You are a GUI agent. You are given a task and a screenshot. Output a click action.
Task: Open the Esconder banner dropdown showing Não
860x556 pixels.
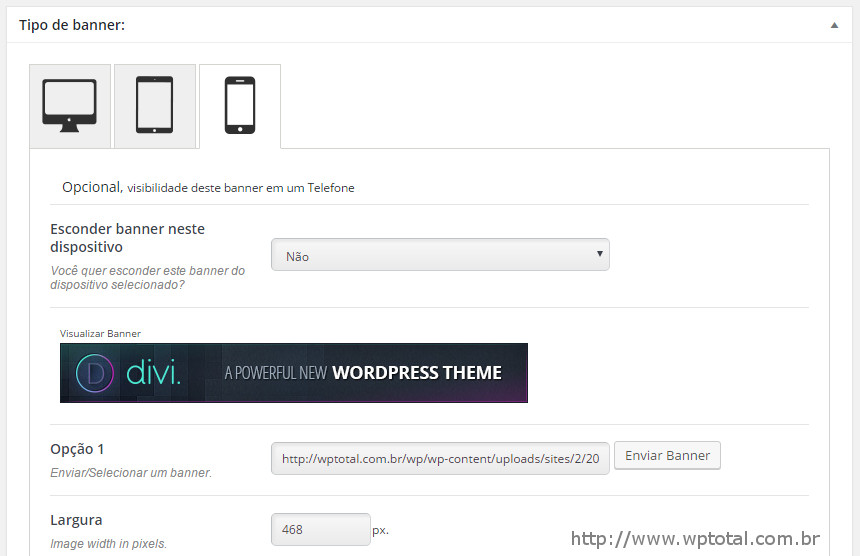(x=440, y=254)
